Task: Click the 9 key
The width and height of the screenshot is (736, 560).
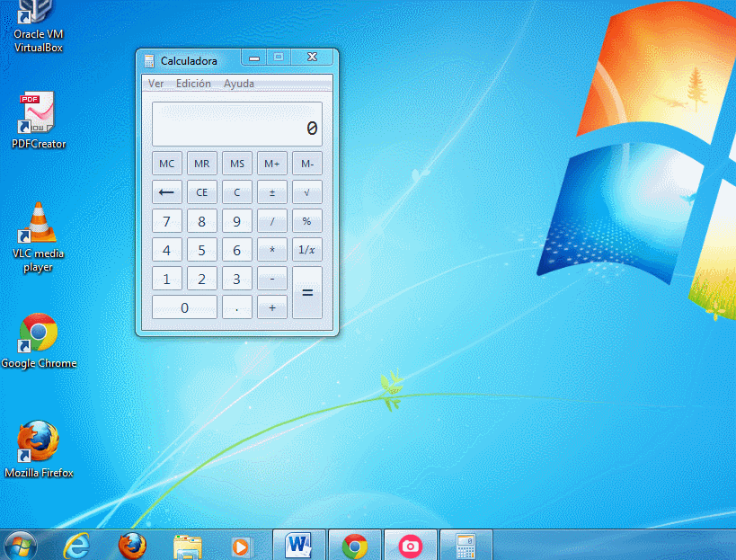Action: point(237,221)
